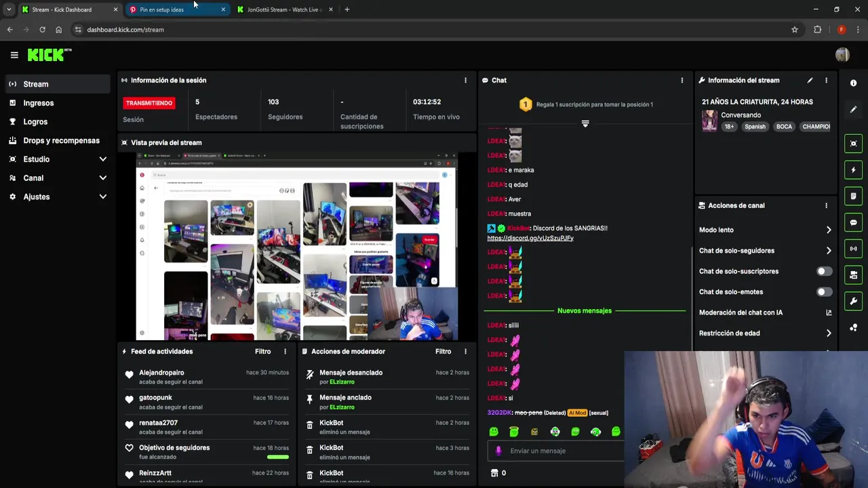Screen dimensions: 868x488
Task: Switch to the Pin en setup ideas tab
Action: coord(178,9)
